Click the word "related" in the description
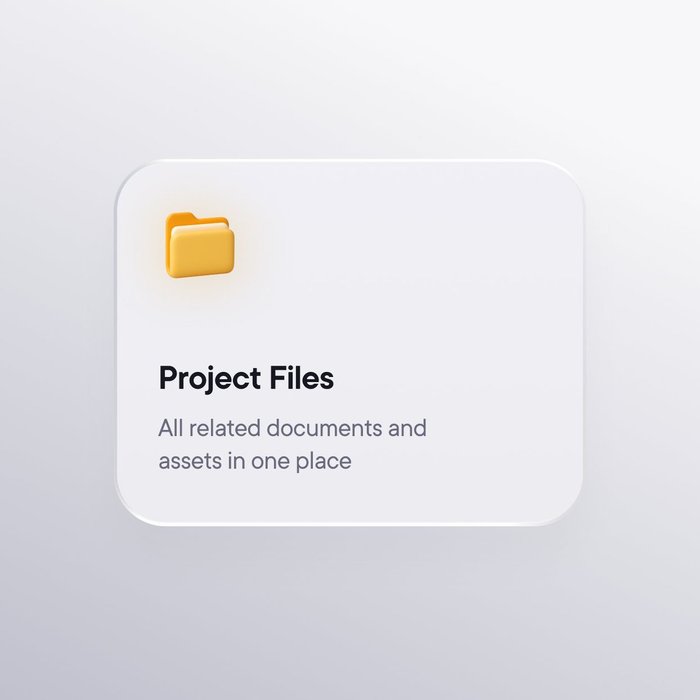 click(225, 428)
